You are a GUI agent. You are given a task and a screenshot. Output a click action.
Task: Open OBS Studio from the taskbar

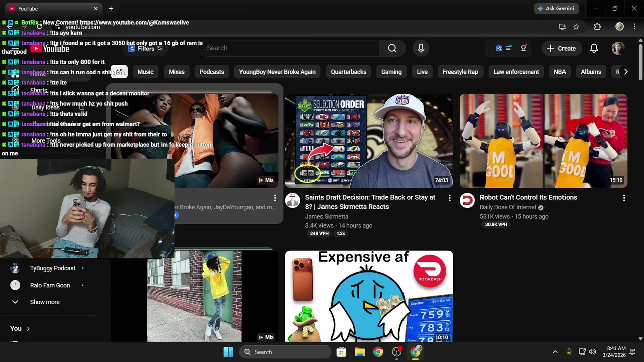[396, 352]
